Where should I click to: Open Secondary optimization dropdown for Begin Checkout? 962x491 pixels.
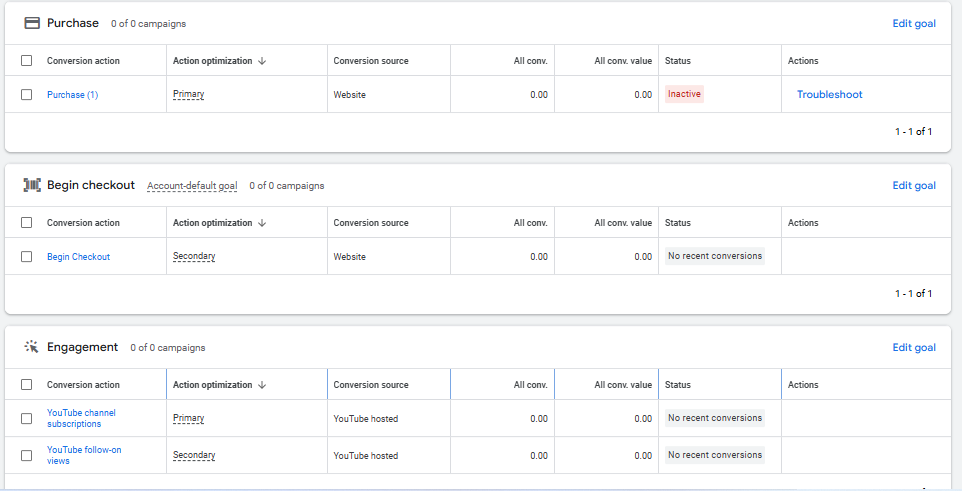(194, 257)
